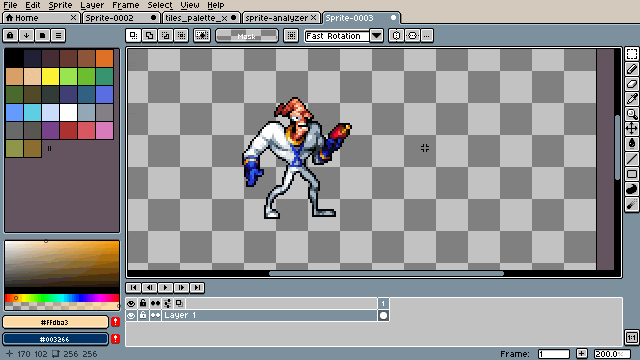Select the Zoom magnifier tool
Viewport: 640px width, 360px height.
tap(631, 114)
